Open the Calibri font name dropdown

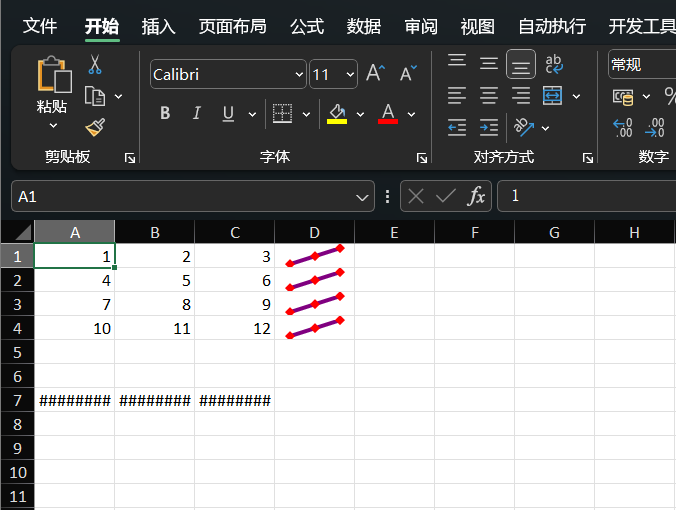[x=299, y=75]
